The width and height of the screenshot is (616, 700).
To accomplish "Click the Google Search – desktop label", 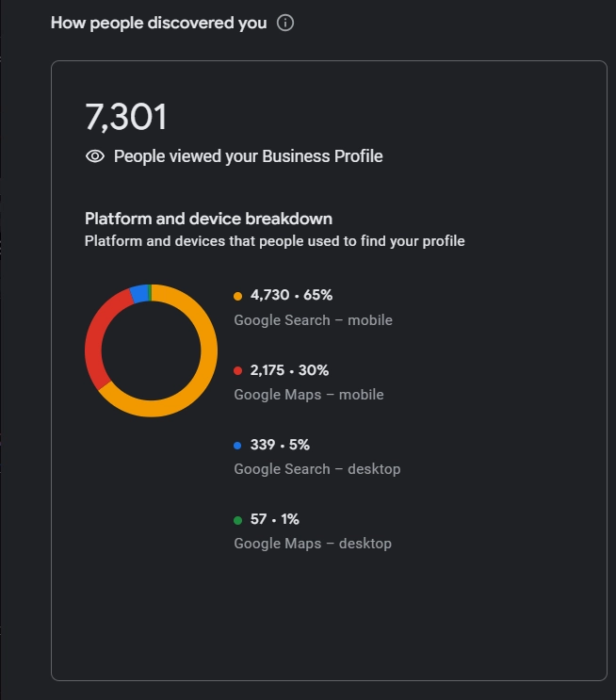I will [x=316, y=469].
